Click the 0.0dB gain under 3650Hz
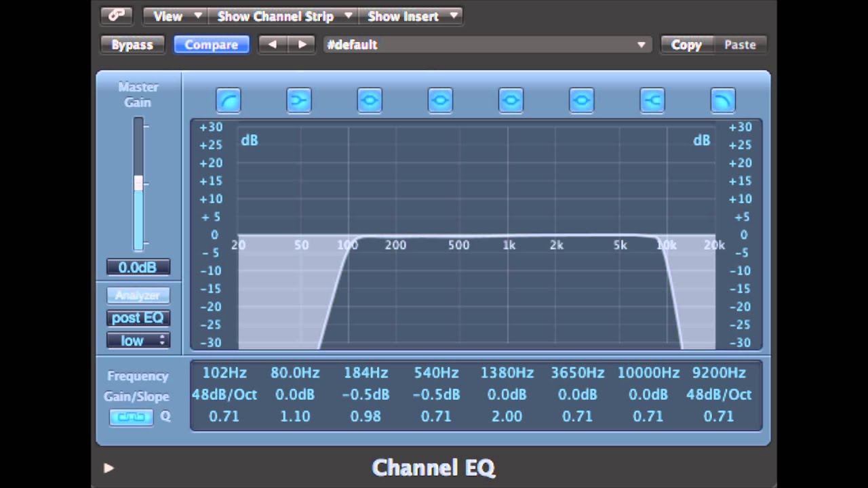Screen dimensions: 868x488 coord(578,394)
